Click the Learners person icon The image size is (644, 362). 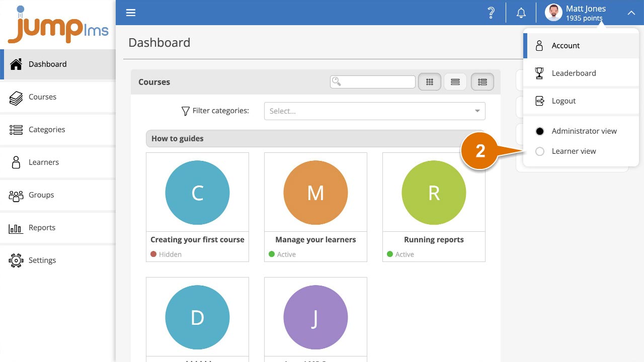click(16, 162)
